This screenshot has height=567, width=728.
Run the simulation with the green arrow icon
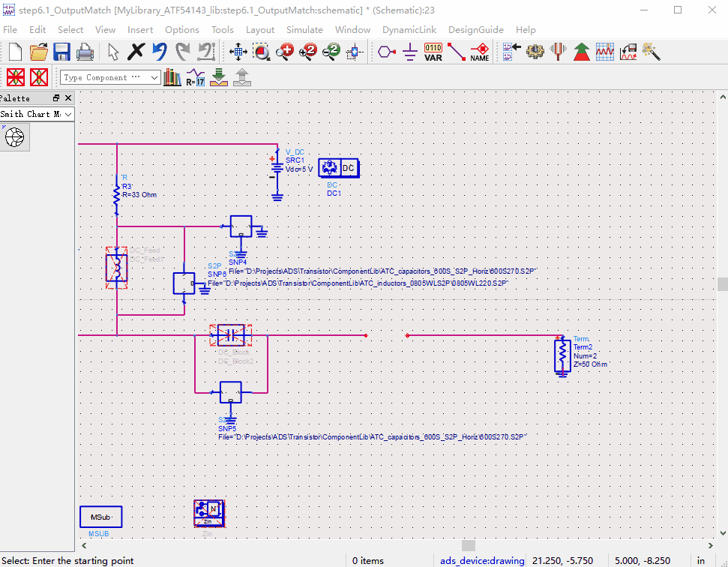point(582,51)
